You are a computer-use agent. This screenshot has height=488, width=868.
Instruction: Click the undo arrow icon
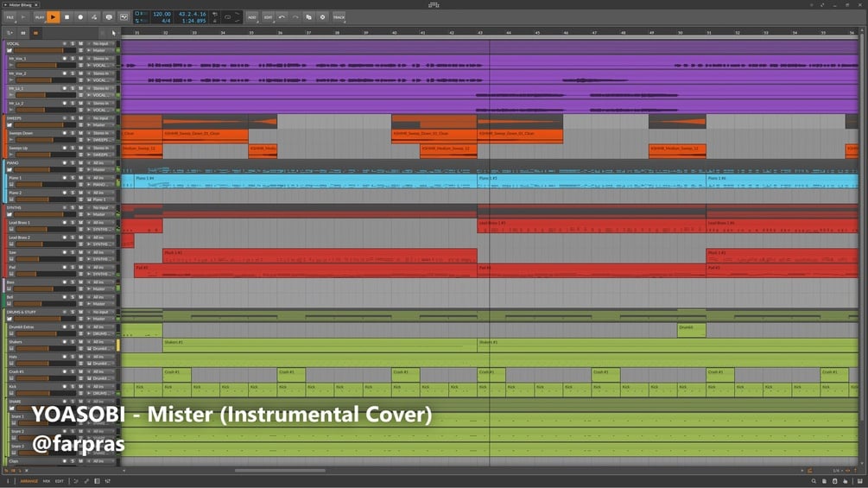click(x=282, y=17)
